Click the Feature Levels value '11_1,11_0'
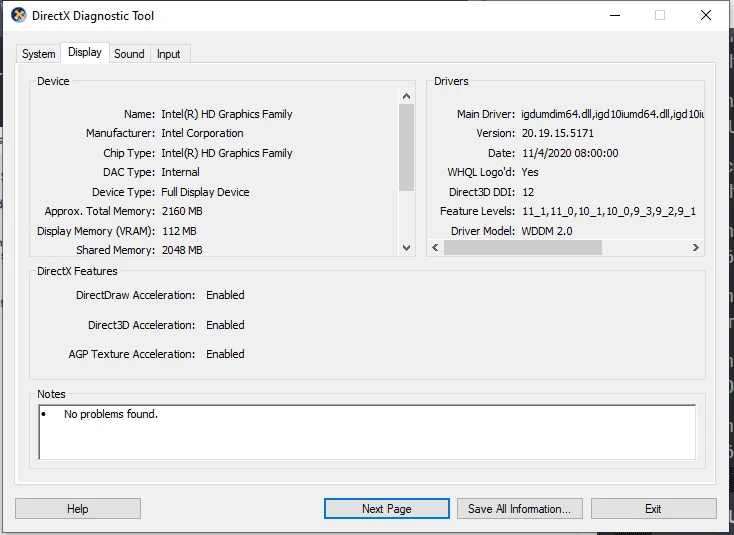This screenshot has width=734, height=535. 549,212
